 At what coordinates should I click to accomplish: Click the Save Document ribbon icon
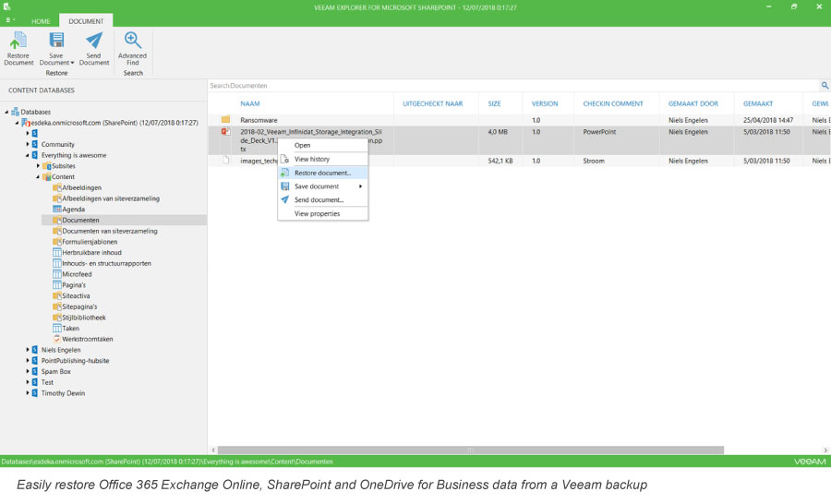point(56,41)
